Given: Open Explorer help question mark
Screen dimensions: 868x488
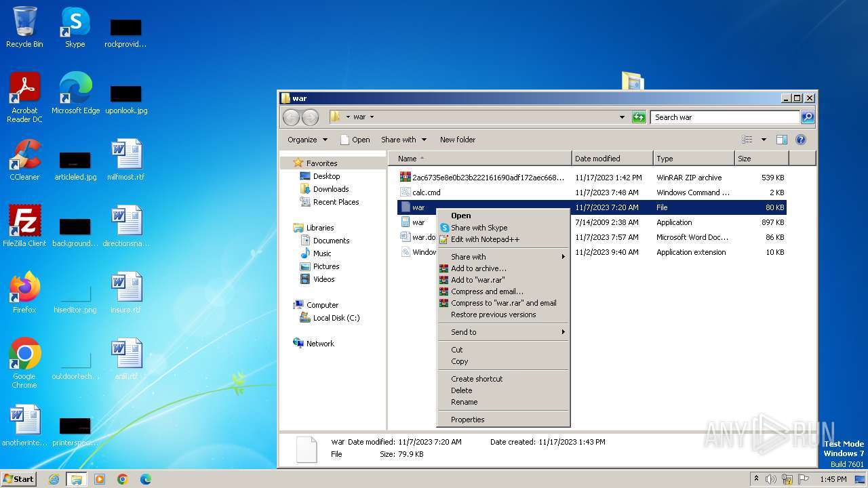Looking at the screenshot, I should tap(801, 140).
